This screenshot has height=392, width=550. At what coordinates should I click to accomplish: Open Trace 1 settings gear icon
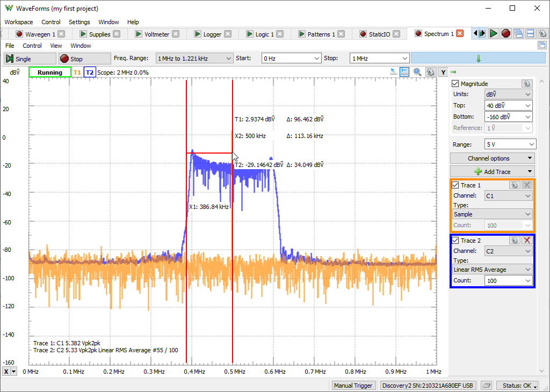click(x=514, y=185)
